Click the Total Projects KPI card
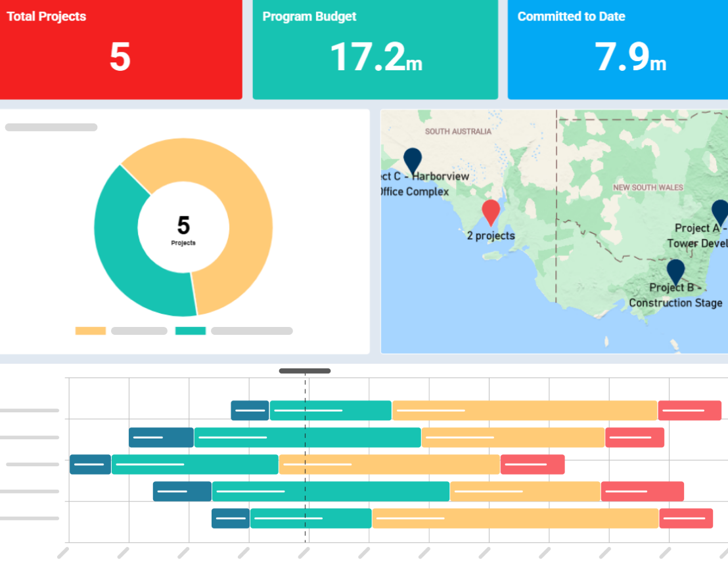The image size is (728, 562). click(x=122, y=49)
